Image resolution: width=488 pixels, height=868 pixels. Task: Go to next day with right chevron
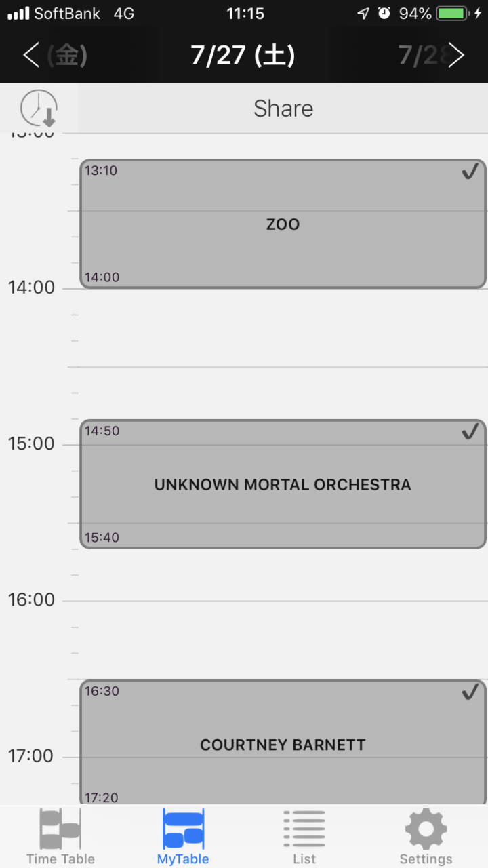pos(457,56)
